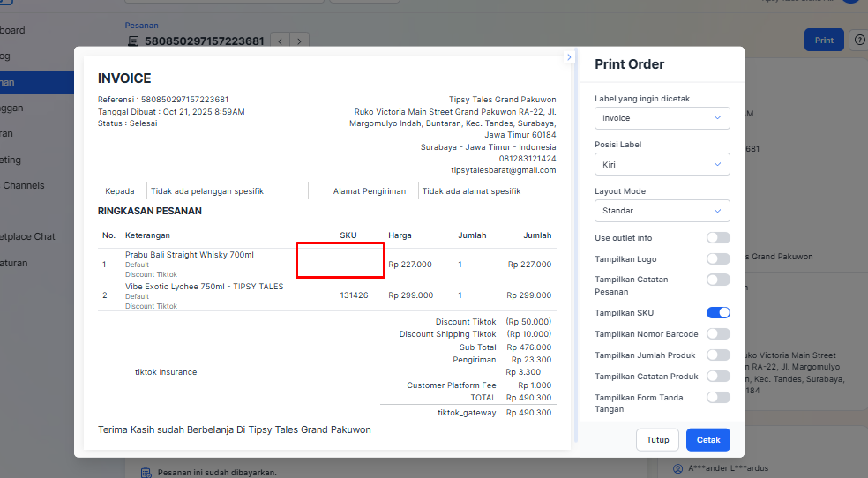Collapse the invoice preview panel chevron
This screenshot has width=868, height=478.
click(x=569, y=57)
